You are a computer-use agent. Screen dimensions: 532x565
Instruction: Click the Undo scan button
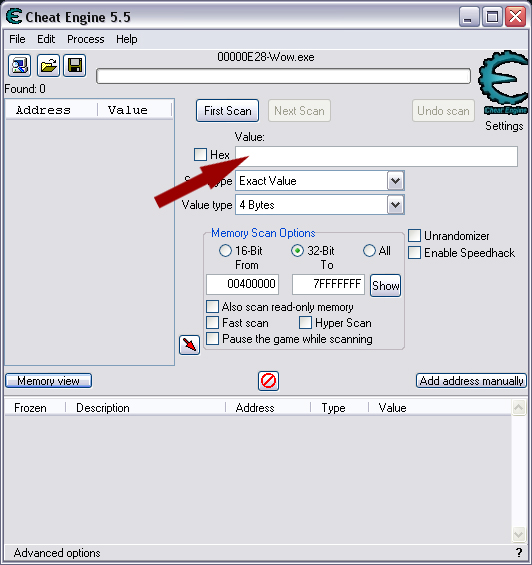[x=443, y=111]
